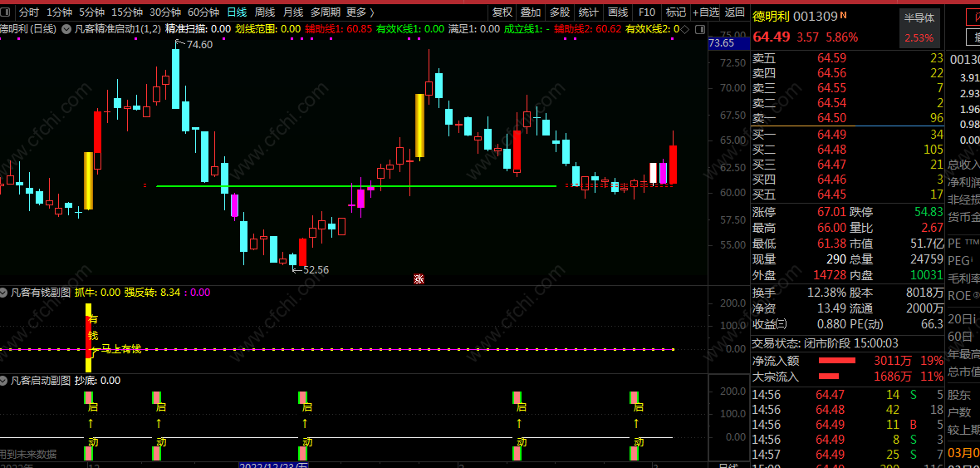This screenshot has height=468, width=980.
Task: Click the 辅助线1: 60.85 indicator value
Action: point(339,28)
